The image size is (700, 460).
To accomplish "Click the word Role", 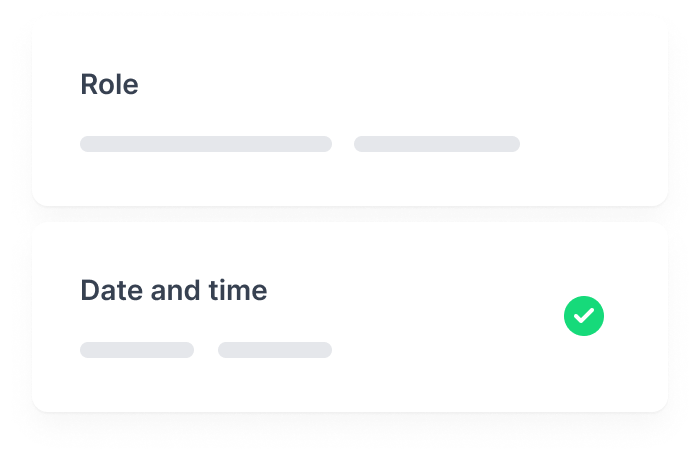I will point(109,84).
